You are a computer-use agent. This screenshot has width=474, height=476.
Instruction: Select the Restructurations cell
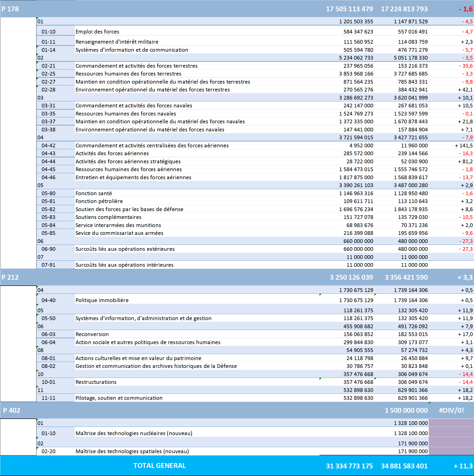coord(96,382)
